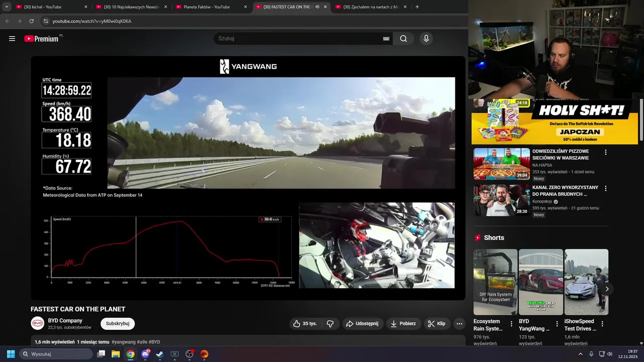Viewport: 644px width, 362px height.
Task: Download video with Pobierz
Action: tap(403, 323)
